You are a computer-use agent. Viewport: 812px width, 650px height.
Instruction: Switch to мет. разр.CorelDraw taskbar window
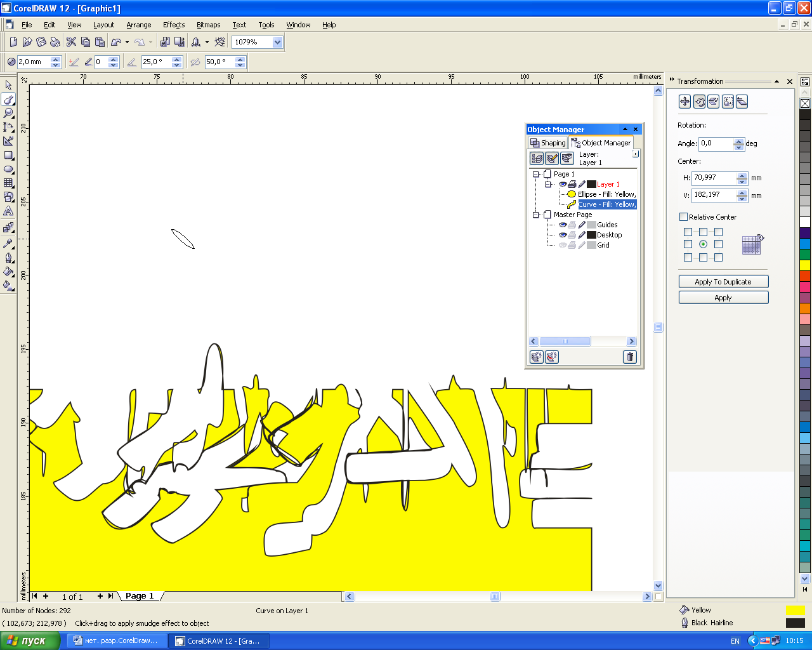pos(116,640)
